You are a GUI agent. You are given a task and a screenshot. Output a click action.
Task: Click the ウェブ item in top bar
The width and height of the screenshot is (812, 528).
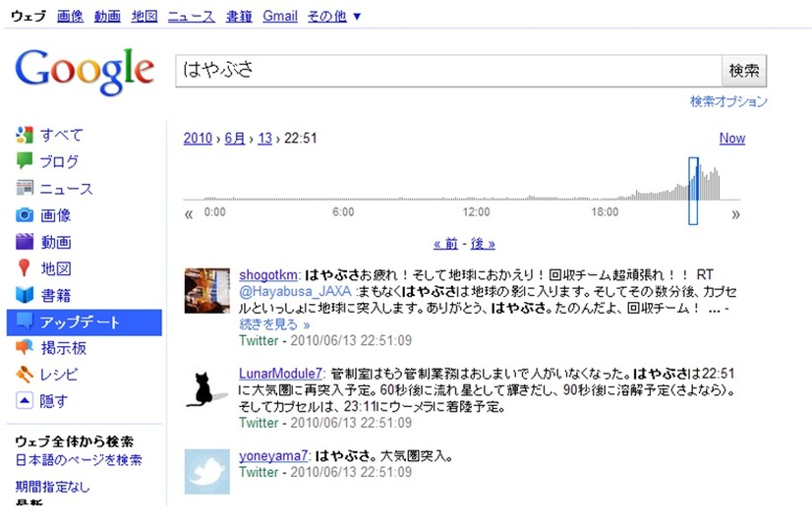point(29,16)
